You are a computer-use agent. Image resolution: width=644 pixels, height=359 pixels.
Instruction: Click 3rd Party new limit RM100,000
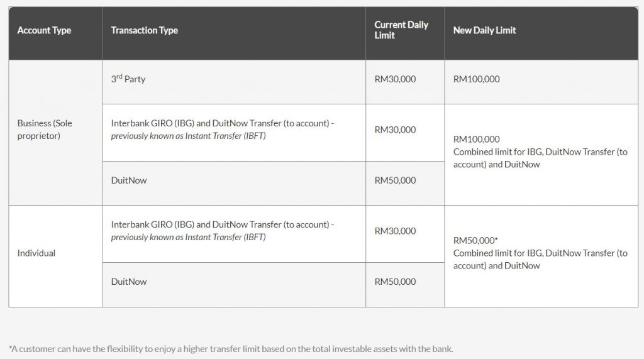(x=476, y=79)
